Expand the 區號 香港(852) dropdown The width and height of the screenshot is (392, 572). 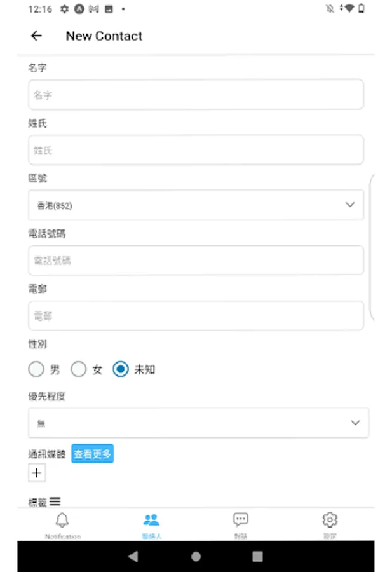(x=196, y=205)
